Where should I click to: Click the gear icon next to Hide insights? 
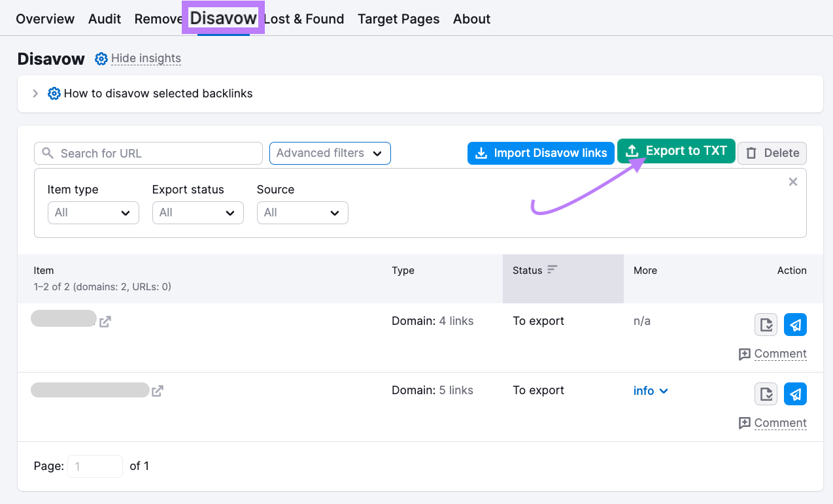[101, 59]
